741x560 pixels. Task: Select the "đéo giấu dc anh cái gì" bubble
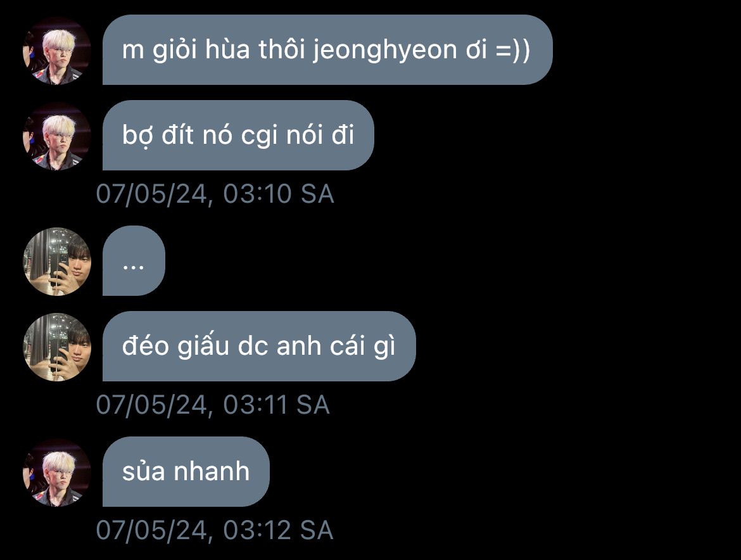pos(259,346)
